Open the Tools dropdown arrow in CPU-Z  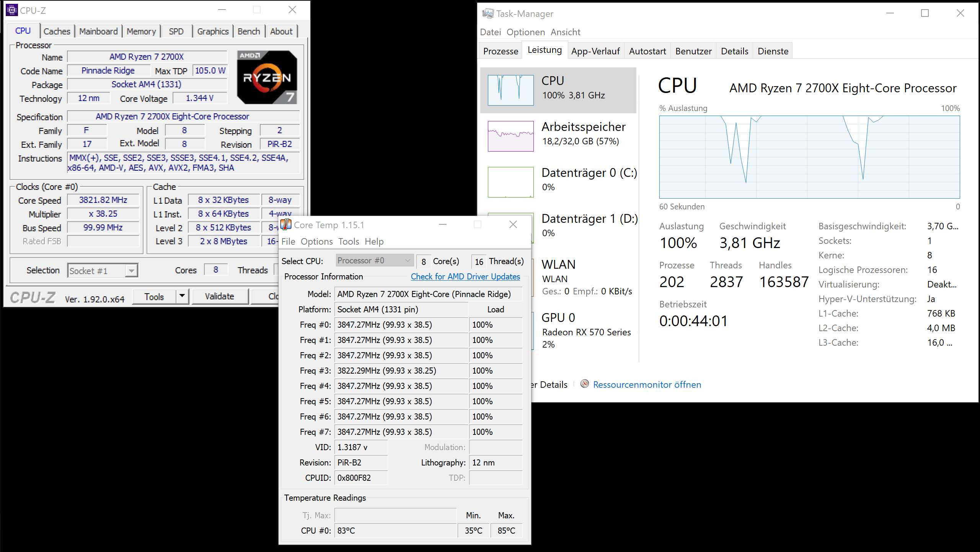[x=182, y=296]
